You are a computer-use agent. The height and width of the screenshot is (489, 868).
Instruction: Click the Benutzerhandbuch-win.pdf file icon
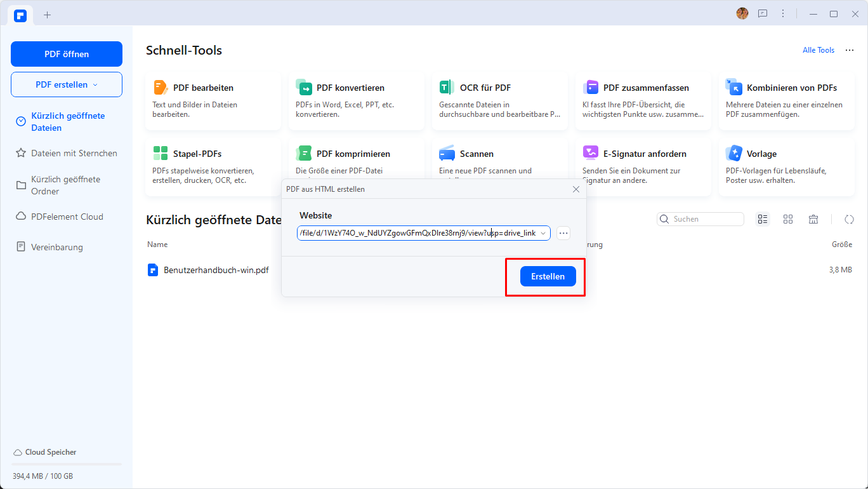153,270
